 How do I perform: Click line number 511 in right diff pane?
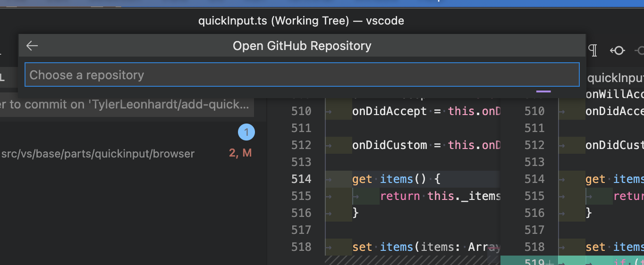click(x=534, y=128)
